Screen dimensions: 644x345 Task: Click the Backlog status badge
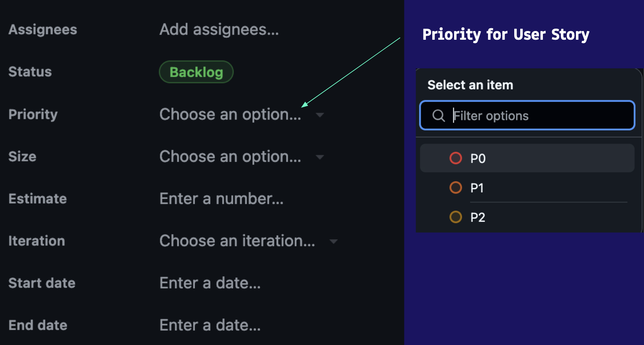coord(196,72)
